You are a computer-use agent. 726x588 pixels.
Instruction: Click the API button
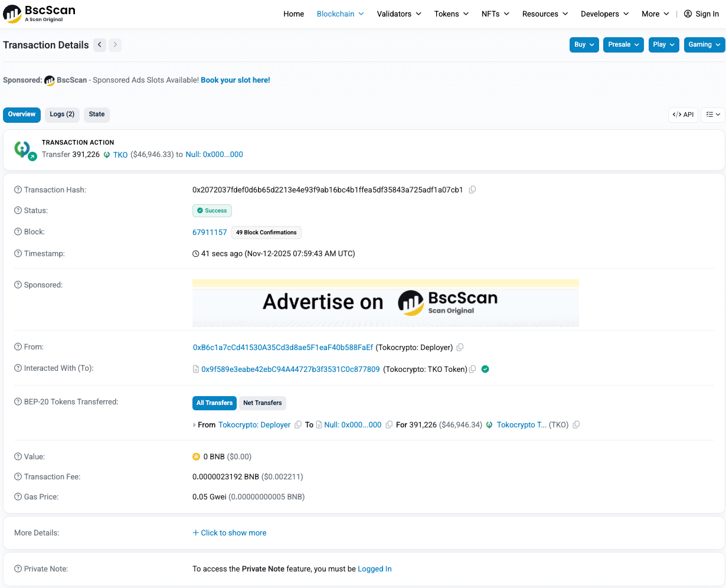683,115
